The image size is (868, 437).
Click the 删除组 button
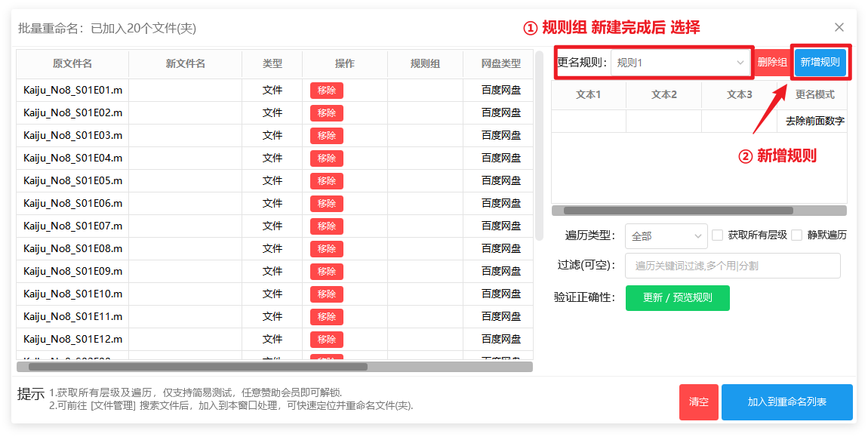click(x=772, y=63)
